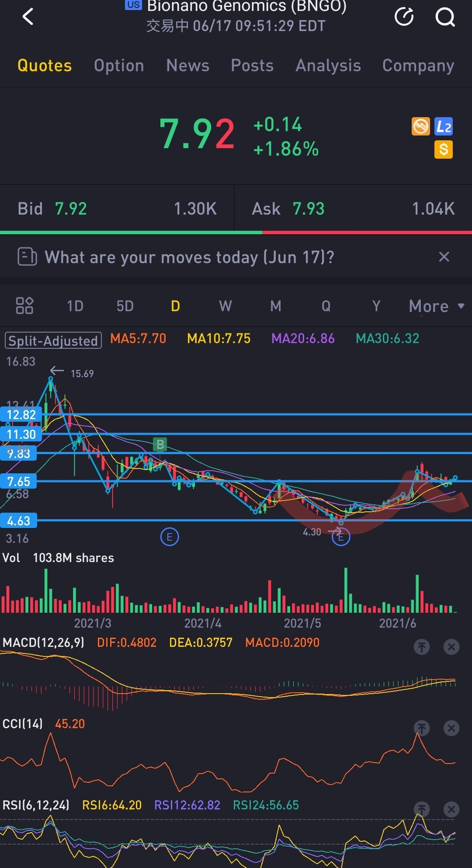Tap the RSI24:56.65 value

click(x=266, y=805)
